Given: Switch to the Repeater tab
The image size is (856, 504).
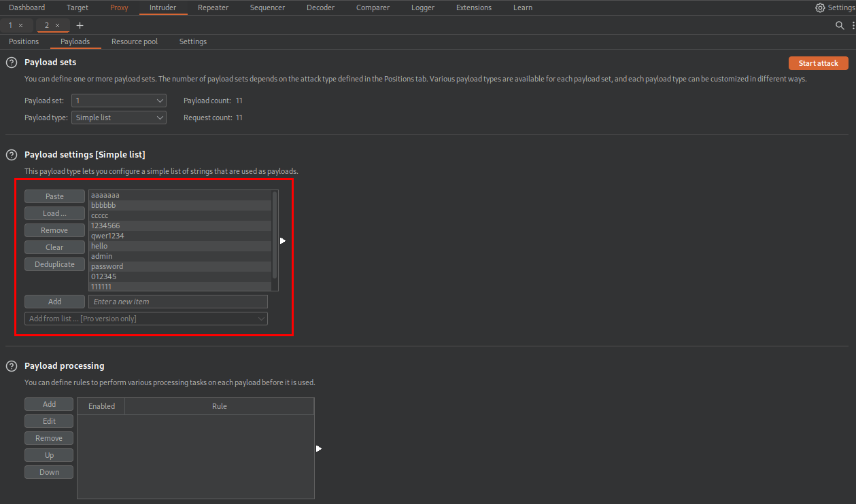Looking at the screenshot, I should click(213, 7).
